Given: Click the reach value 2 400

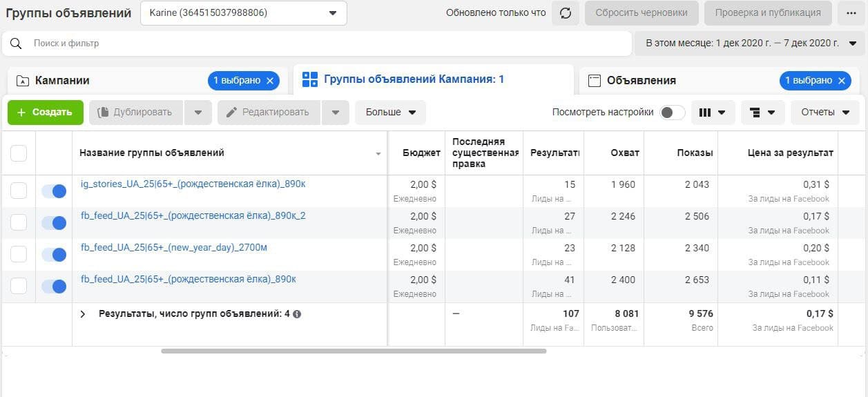Looking at the screenshot, I should click(x=623, y=280).
